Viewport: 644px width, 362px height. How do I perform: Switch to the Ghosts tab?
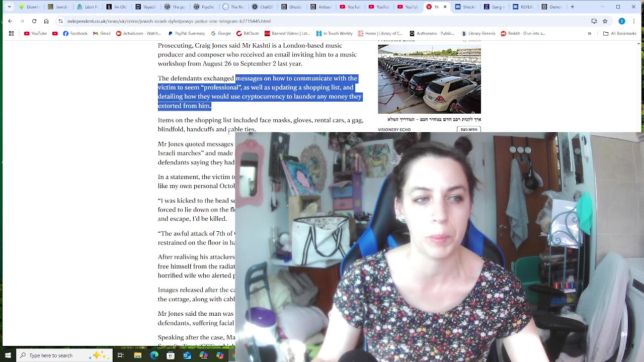(292, 7)
